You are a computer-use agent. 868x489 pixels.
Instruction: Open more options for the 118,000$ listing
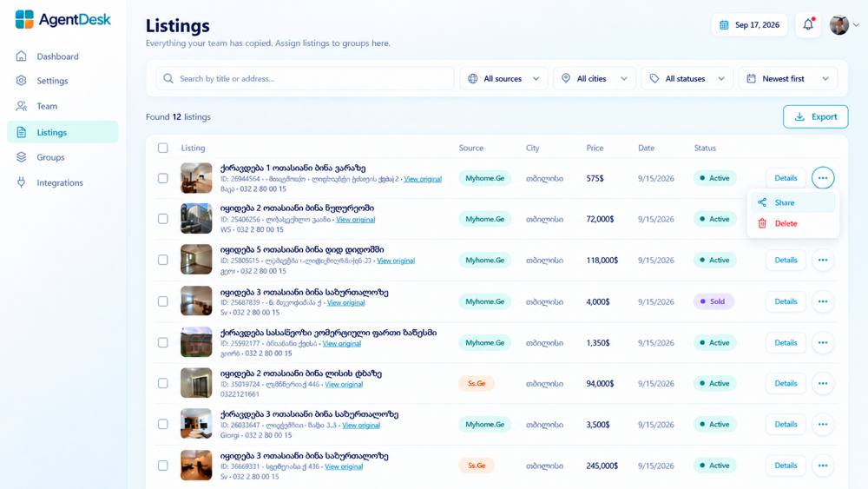coord(823,260)
